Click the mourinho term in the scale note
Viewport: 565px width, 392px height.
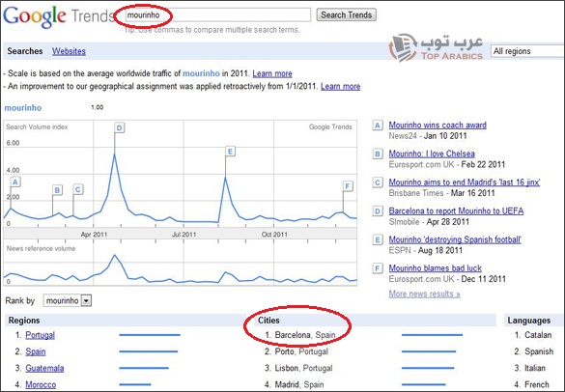(x=201, y=73)
